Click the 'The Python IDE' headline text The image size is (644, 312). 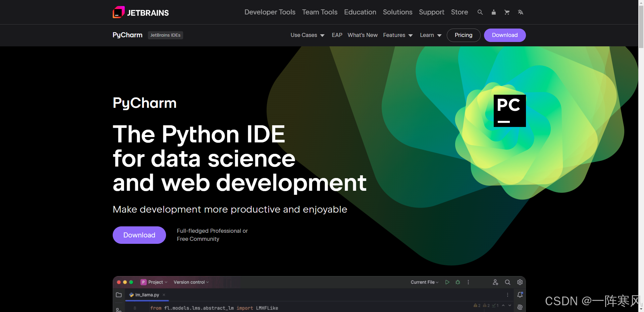coord(199,134)
